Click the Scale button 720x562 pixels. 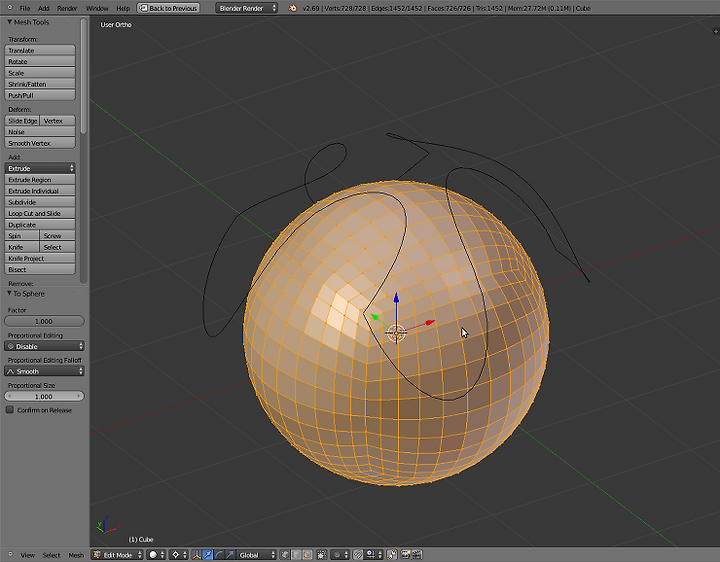(40, 73)
